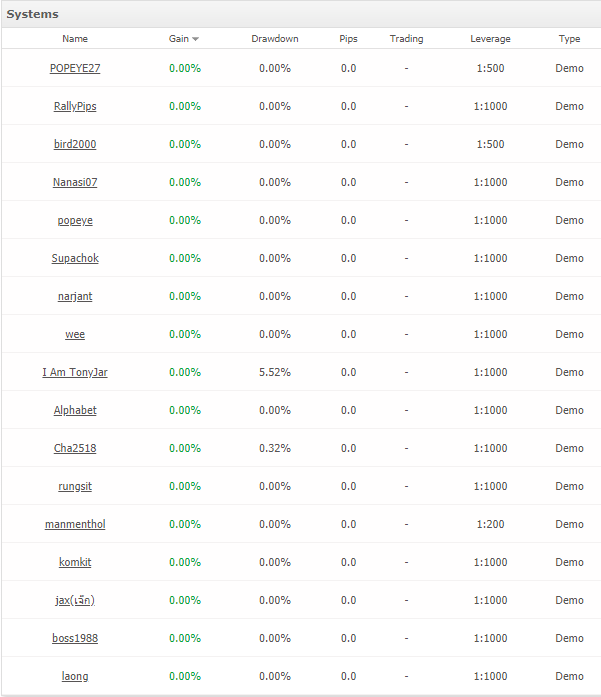Open the laong system link
This screenshot has height=697, width=601.
click(x=75, y=676)
